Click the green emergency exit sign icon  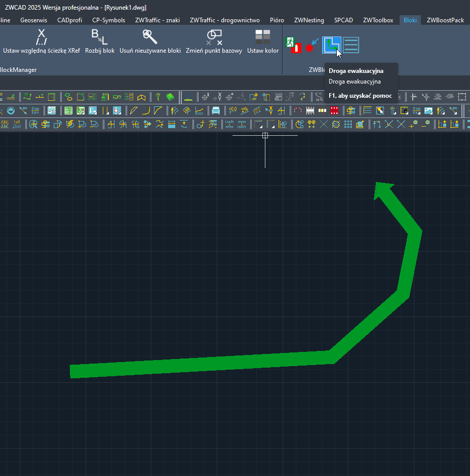pos(294,45)
